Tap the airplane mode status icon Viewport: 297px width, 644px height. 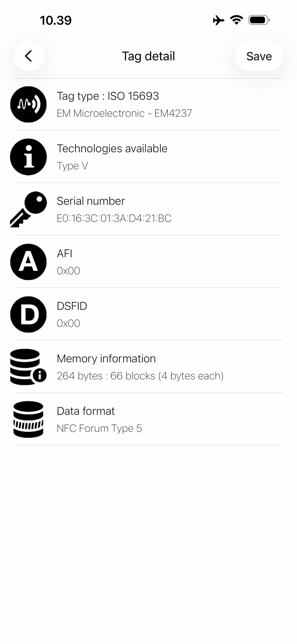219,20
